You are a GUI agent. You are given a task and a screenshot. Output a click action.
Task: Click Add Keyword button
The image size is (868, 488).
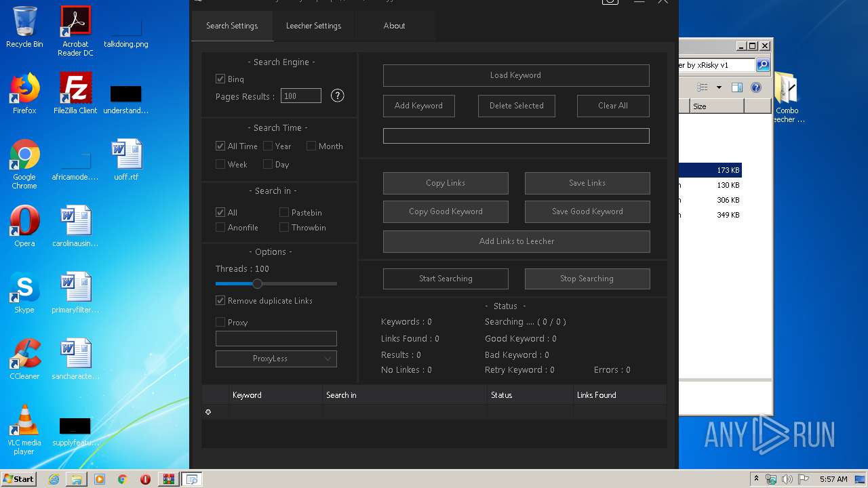coord(418,106)
